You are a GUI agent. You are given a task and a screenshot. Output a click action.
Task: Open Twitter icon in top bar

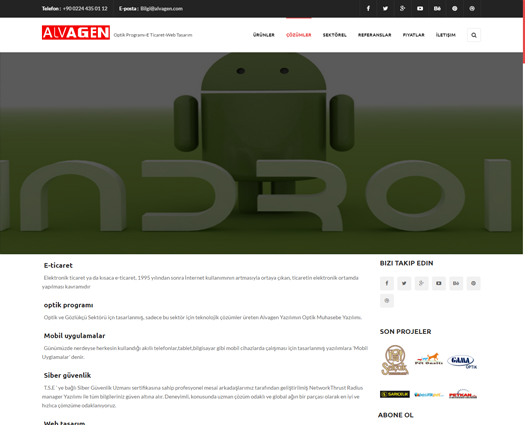pos(385,8)
